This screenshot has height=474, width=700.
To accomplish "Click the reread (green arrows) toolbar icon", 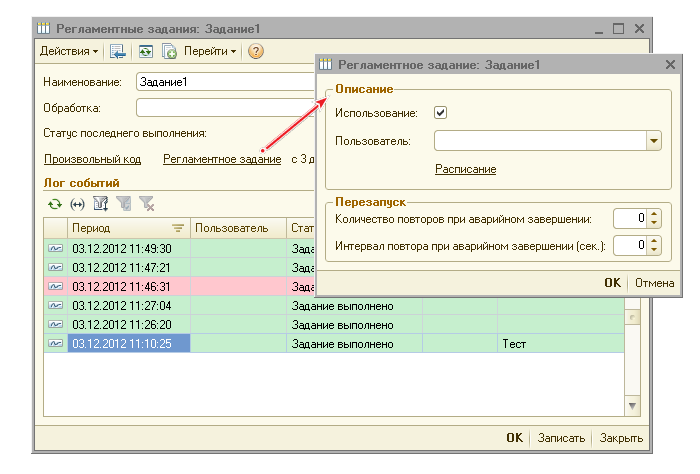I will (x=146, y=51).
